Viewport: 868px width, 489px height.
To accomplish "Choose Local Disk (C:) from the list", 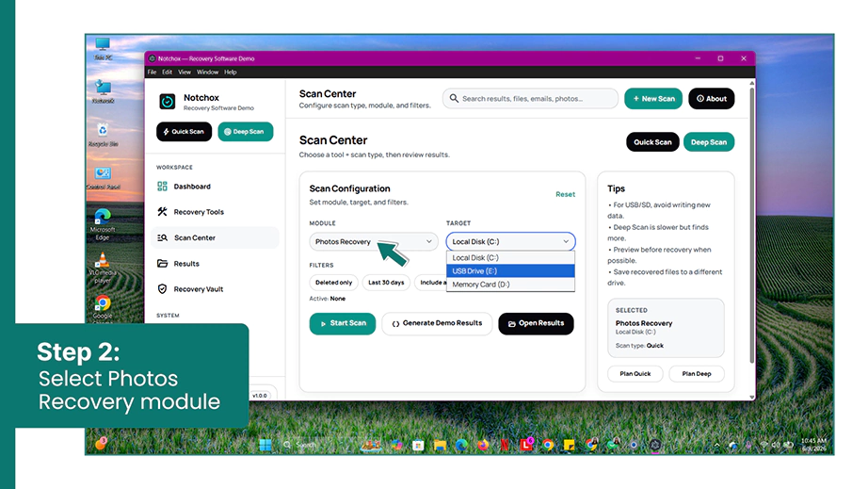I will click(510, 257).
